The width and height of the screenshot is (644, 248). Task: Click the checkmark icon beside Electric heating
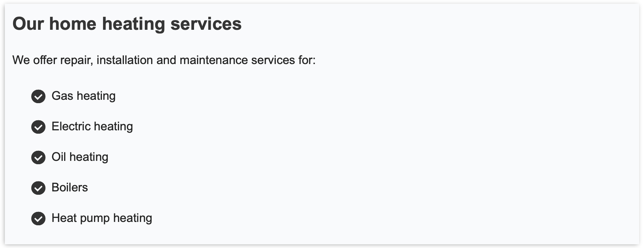point(38,127)
